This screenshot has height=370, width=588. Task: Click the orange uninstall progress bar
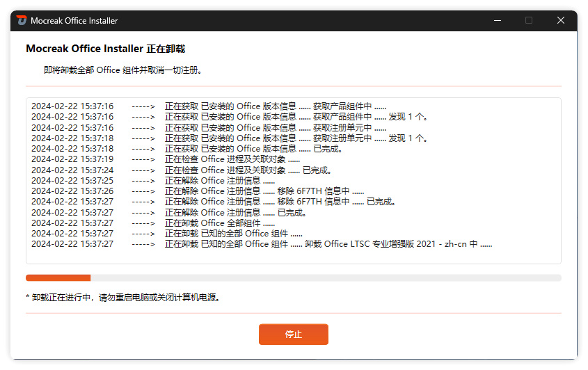[58, 277]
